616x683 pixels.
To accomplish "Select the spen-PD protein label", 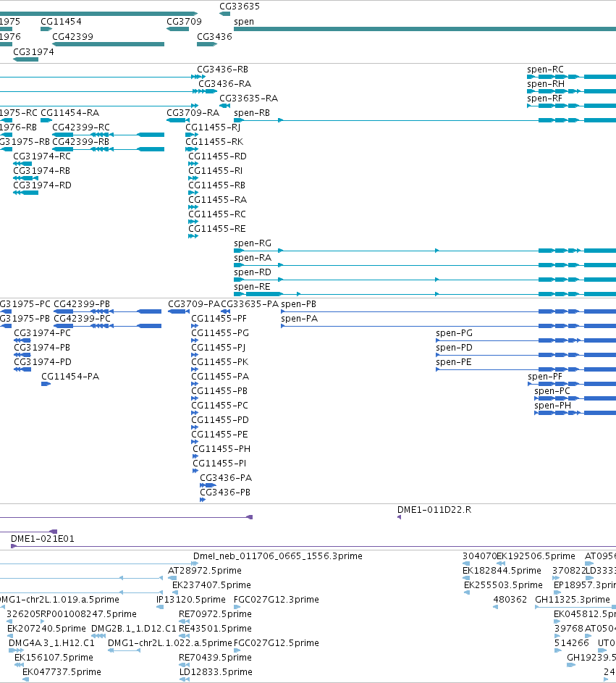I will tap(454, 348).
